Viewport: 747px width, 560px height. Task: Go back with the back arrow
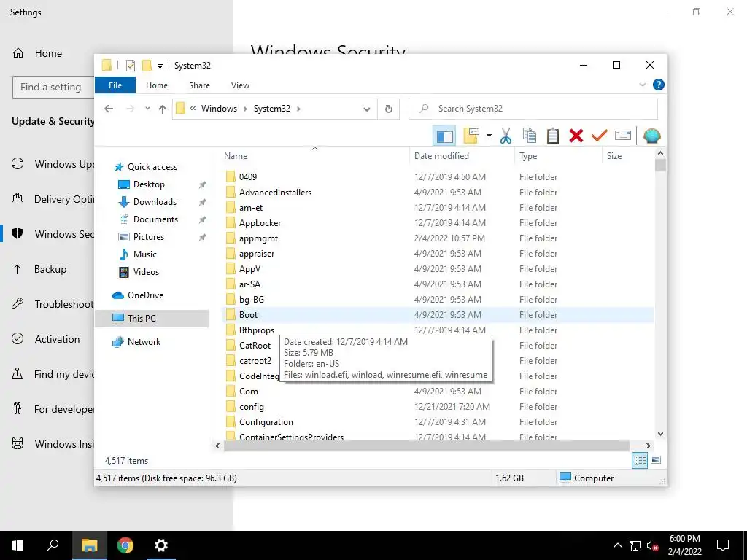[109, 109]
